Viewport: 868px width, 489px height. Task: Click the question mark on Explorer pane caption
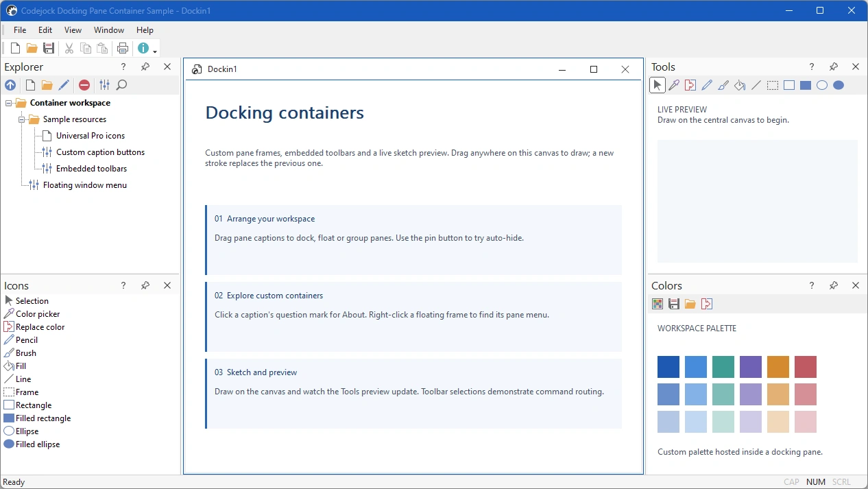123,67
